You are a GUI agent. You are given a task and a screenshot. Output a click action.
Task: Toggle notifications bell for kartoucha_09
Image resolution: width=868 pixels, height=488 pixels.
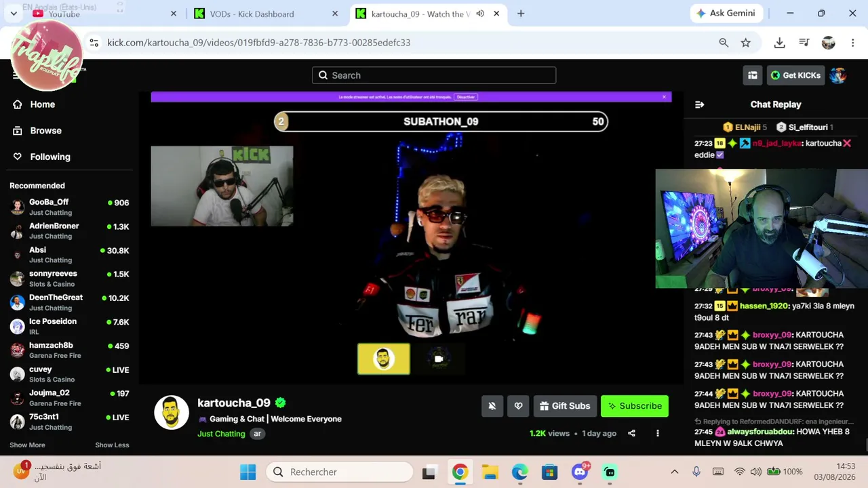click(492, 406)
